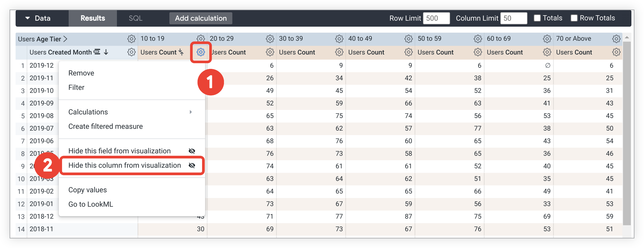The height and width of the screenshot is (248, 644).
Task: Switch to the SQL tab
Action: pyautogui.click(x=136, y=18)
